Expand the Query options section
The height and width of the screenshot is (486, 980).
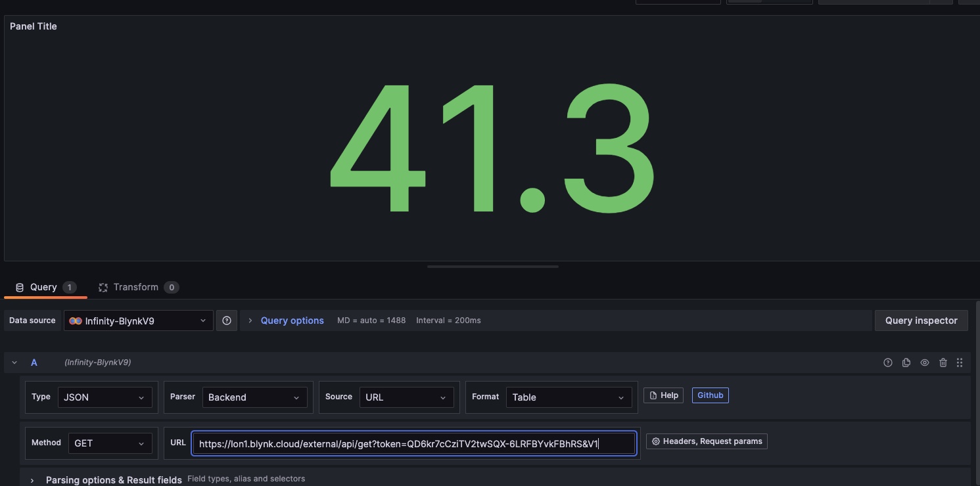coord(291,320)
